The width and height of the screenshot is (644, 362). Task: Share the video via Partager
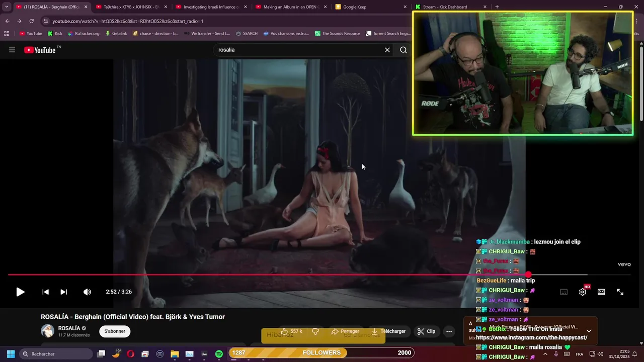pyautogui.click(x=345, y=331)
